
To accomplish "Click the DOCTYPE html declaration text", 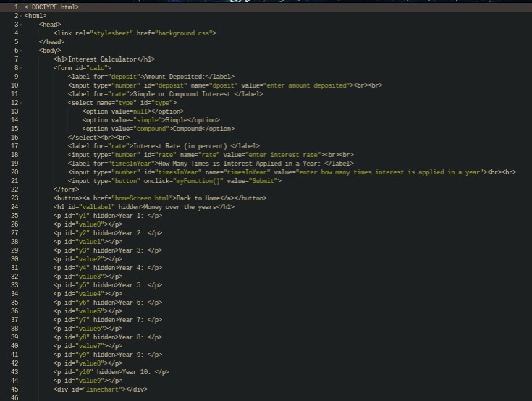I will pyautogui.click(x=52, y=7).
